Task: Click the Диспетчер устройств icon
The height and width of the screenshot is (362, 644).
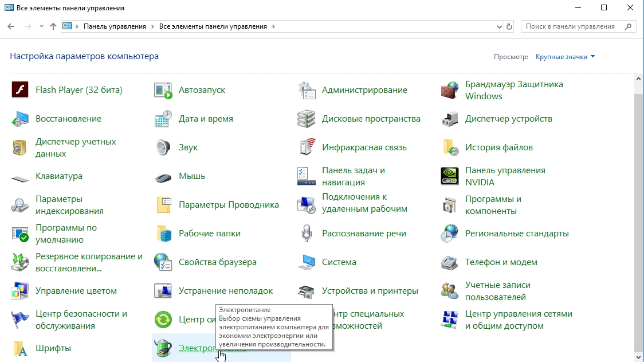Action: (x=449, y=119)
